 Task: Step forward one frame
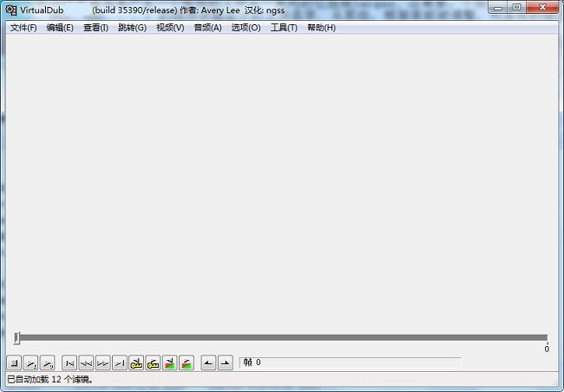pos(103,363)
